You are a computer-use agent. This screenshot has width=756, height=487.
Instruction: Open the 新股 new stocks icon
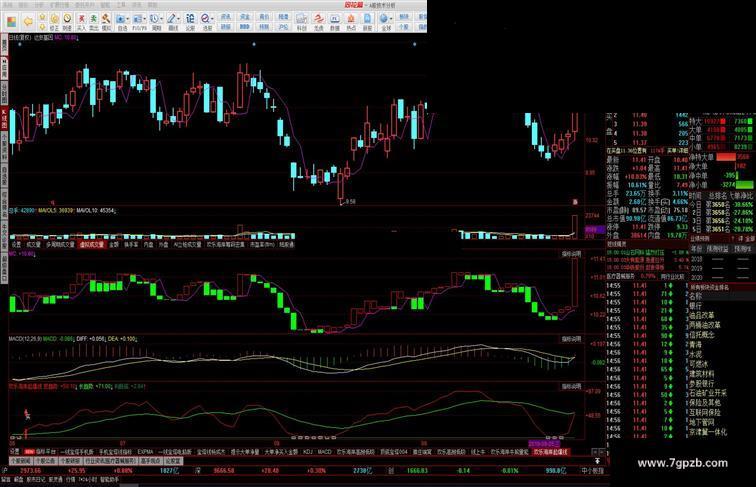368,22
